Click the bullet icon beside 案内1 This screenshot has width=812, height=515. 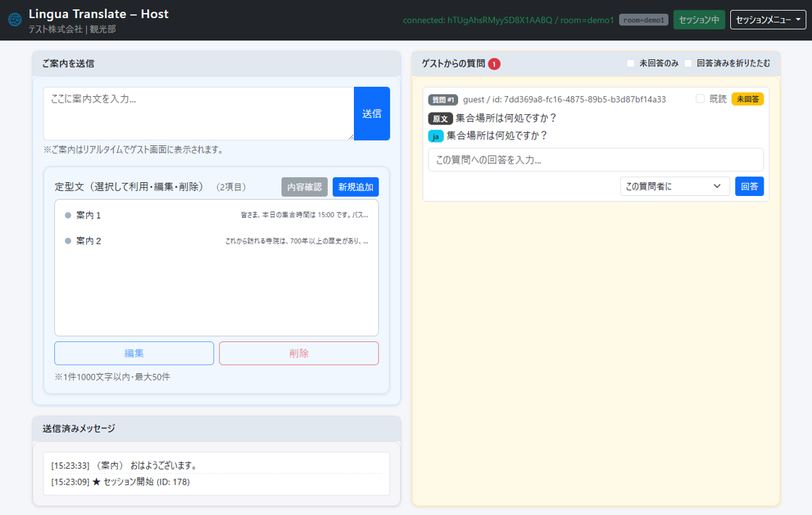pyautogui.click(x=67, y=215)
